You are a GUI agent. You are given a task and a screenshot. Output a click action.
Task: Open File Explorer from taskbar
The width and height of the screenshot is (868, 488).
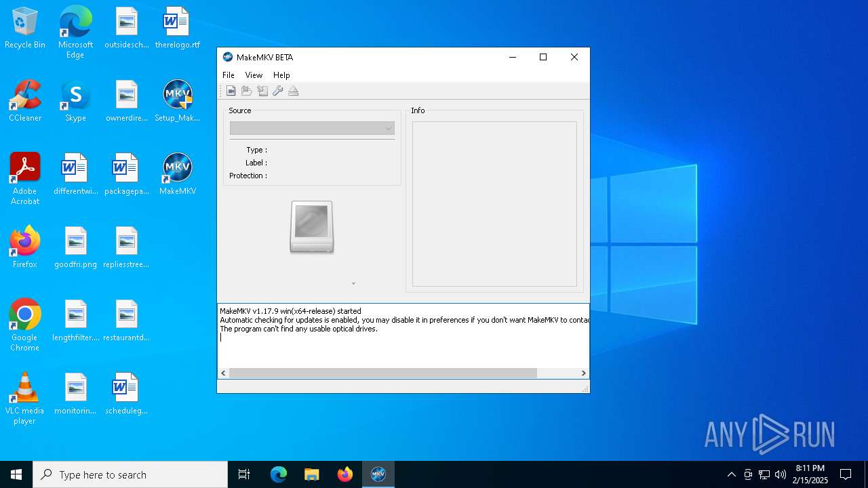pyautogui.click(x=312, y=474)
